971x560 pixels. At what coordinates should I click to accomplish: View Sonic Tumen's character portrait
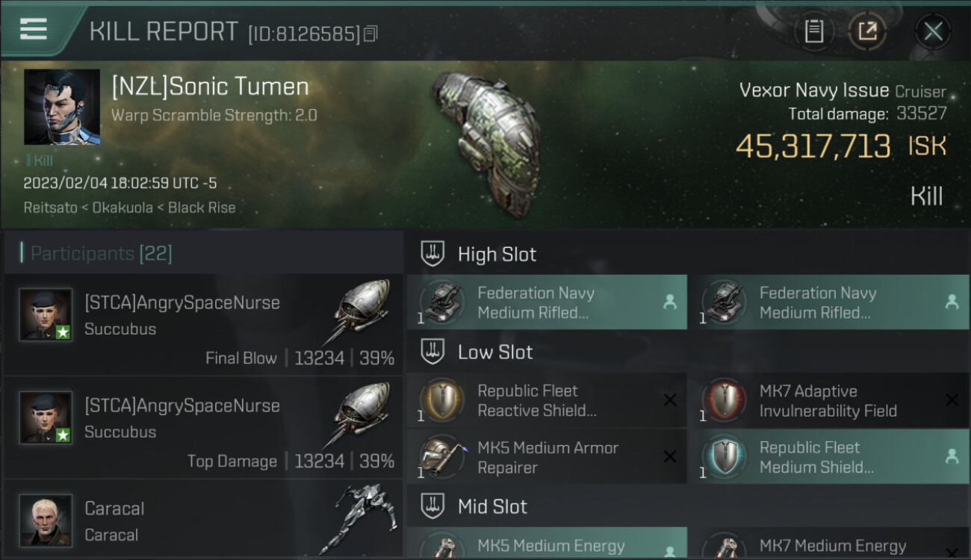[x=62, y=107]
